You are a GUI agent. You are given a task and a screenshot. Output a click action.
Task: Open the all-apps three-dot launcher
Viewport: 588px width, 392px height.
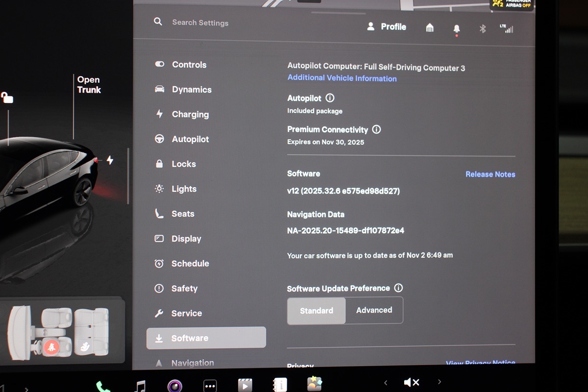(210, 386)
